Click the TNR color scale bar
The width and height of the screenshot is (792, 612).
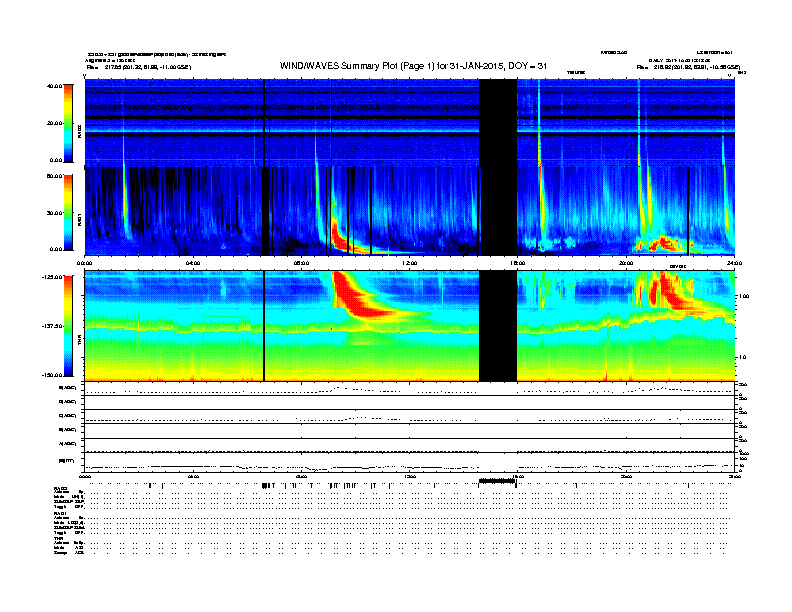click(68, 326)
